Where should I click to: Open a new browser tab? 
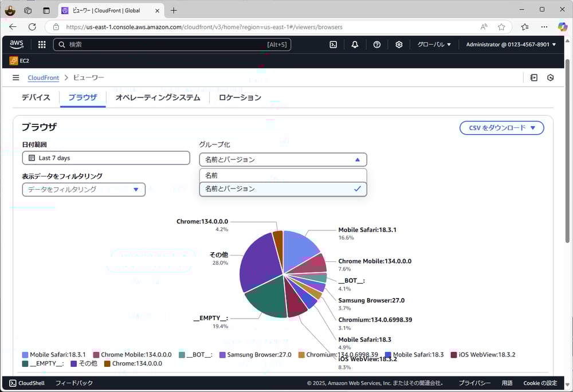(x=174, y=10)
